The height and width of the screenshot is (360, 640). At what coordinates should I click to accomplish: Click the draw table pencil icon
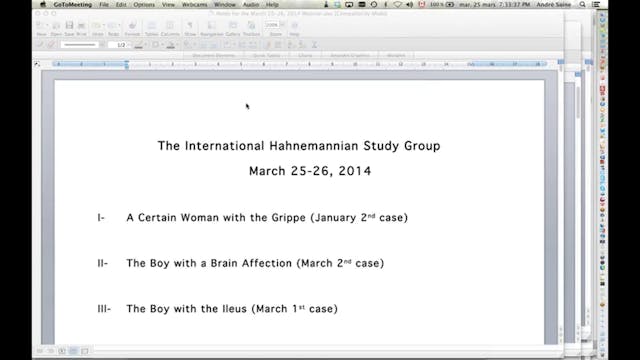point(40,45)
